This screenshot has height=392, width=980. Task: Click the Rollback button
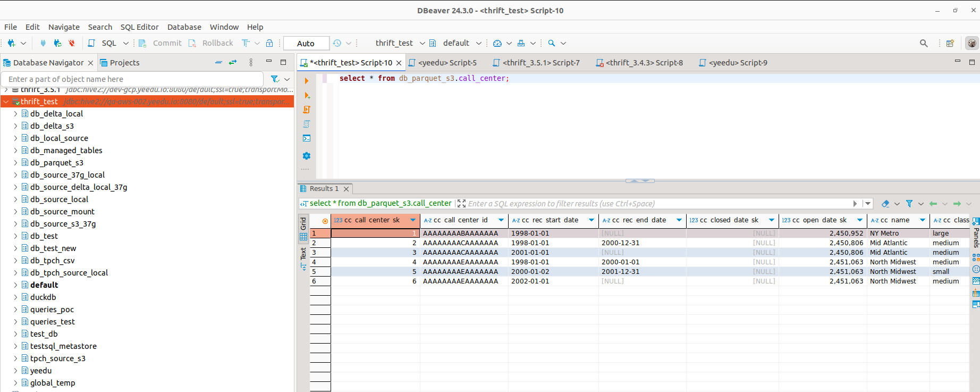coord(211,43)
